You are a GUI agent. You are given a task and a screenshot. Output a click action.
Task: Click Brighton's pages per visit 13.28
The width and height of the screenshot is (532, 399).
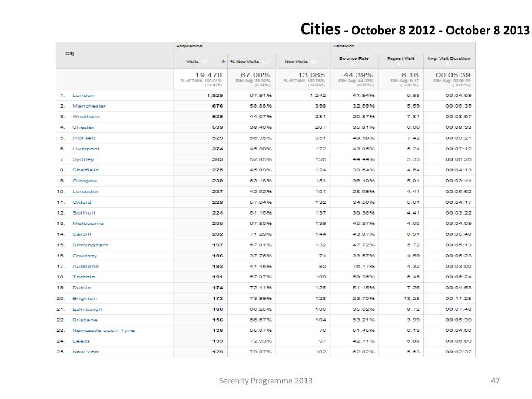click(x=411, y=298)
